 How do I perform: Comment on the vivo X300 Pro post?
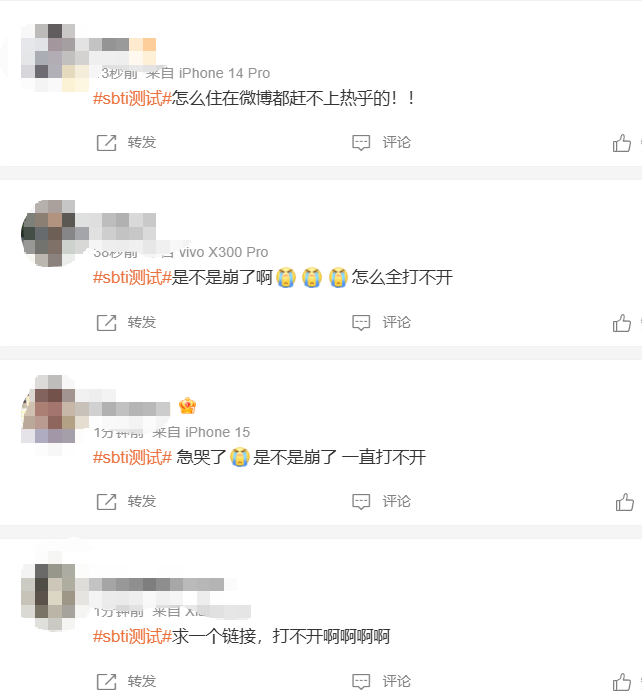point(381,322)
